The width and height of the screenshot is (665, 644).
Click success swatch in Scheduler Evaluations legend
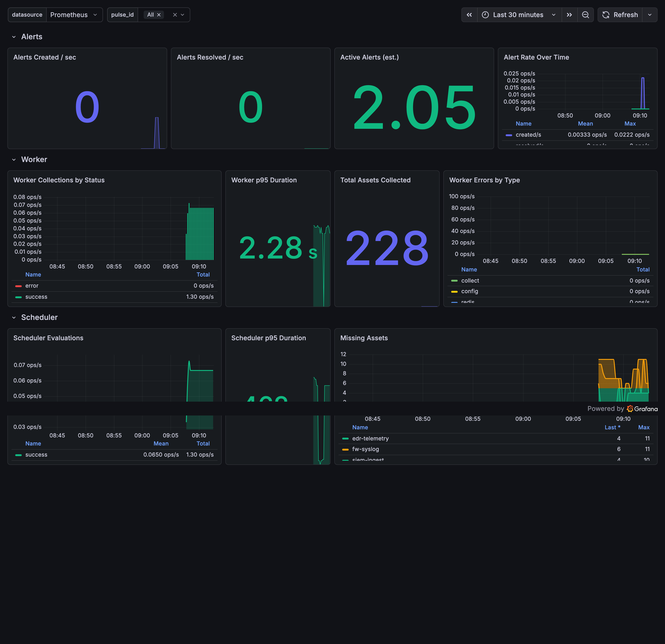[18, 455]
